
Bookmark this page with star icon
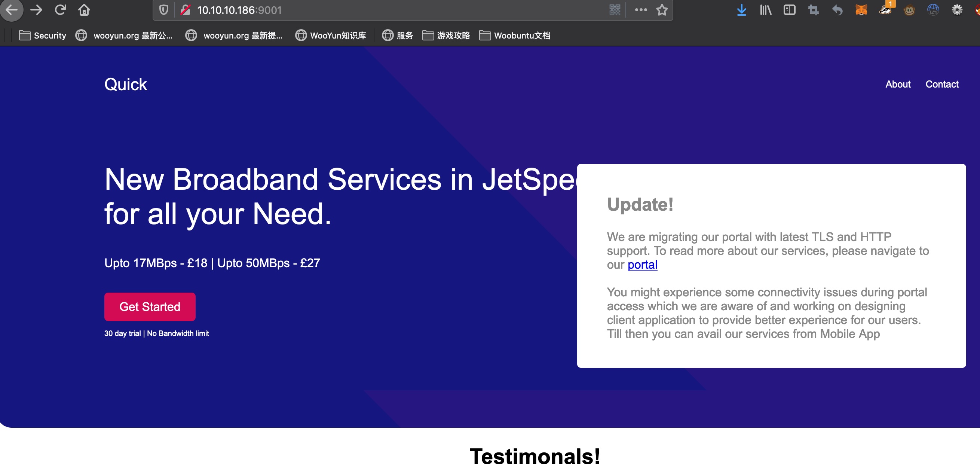tap(662, 10)
